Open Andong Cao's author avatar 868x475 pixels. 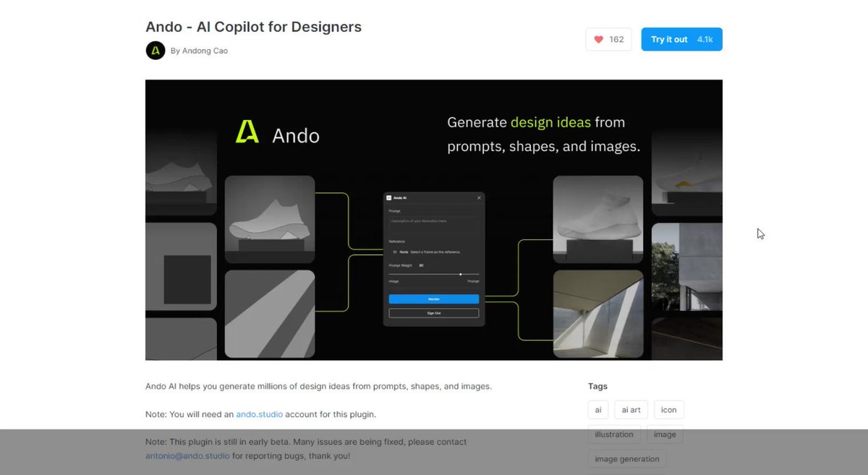156,51
